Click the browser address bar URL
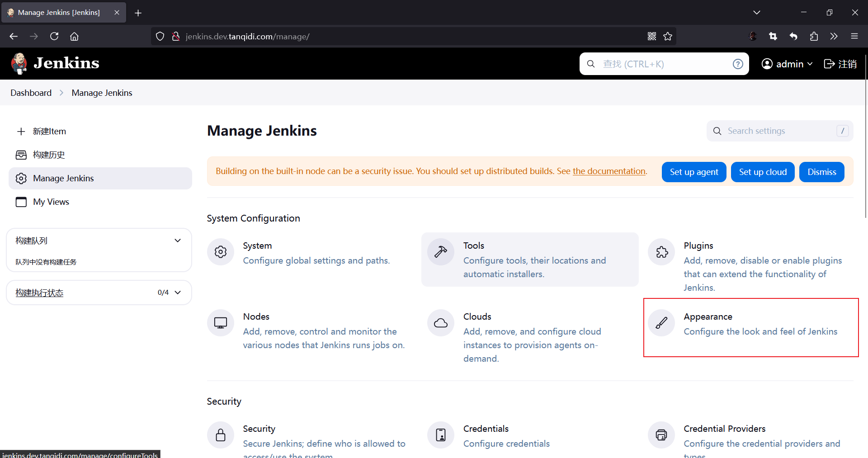Viewport: 868px width, 458px height. click(x=247, y=36)
